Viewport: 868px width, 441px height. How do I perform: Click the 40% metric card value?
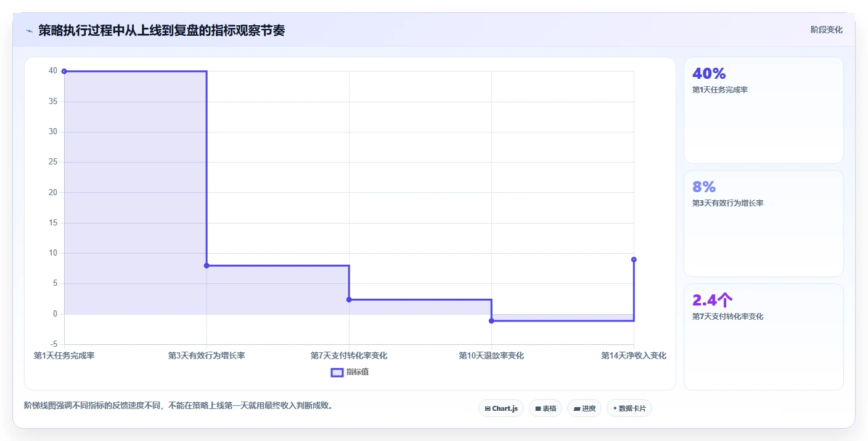point(709,73)
